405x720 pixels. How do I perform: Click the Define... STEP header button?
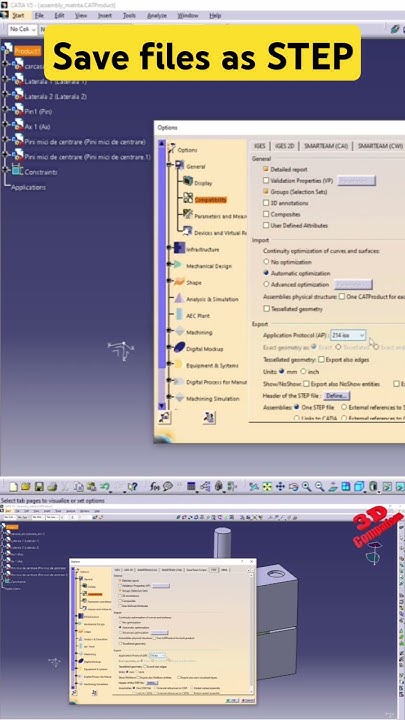(337, 395)
